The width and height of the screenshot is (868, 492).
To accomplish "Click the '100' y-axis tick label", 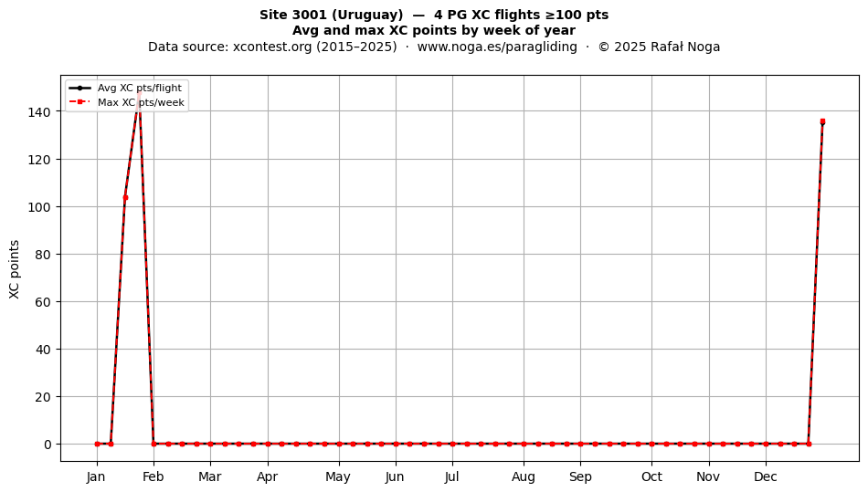I will (38, 207).
